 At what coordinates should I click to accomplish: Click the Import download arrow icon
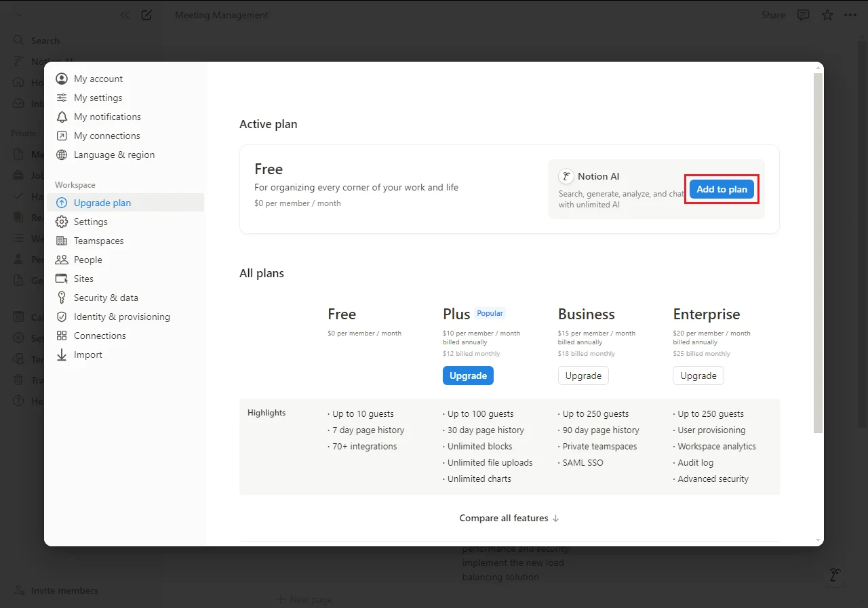[62, 354]
